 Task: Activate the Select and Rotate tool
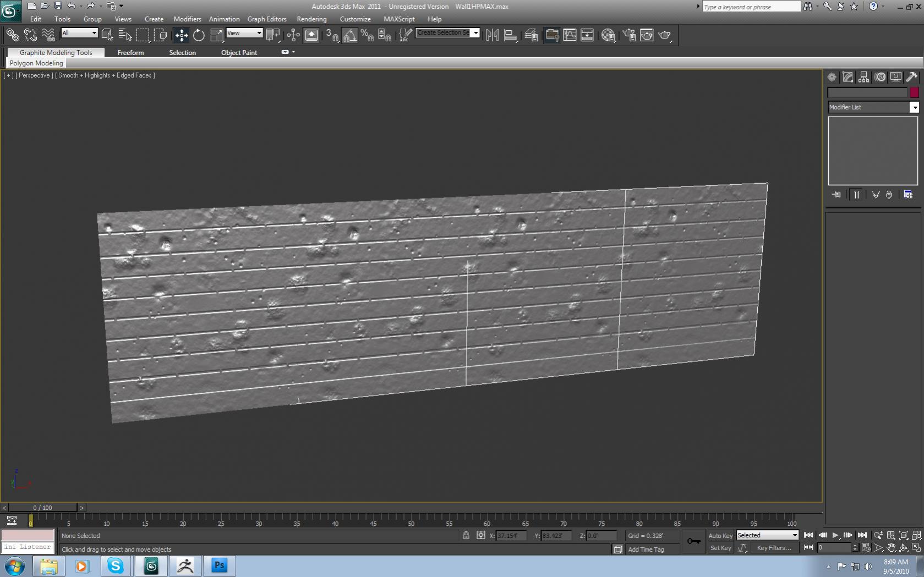coord(198,35)
